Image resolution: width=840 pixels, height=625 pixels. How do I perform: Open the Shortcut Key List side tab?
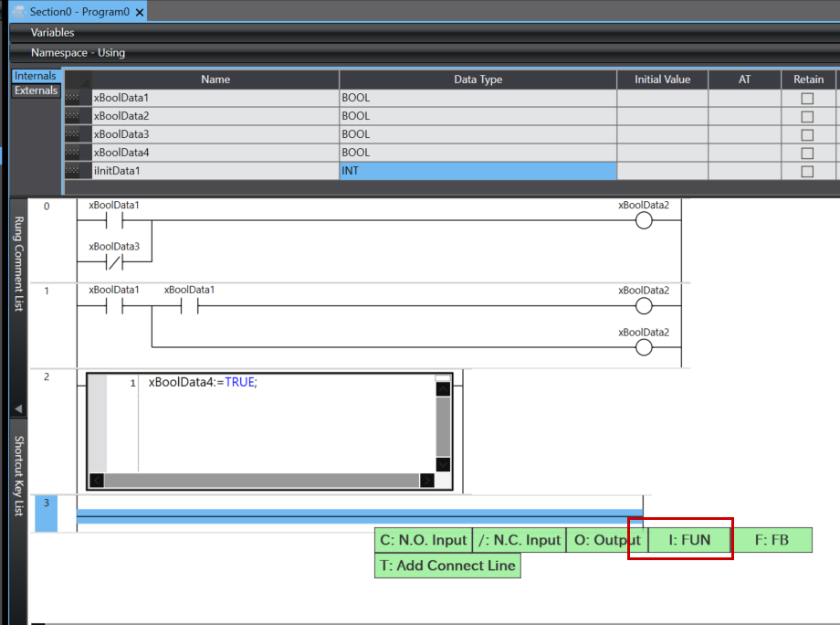pyautogui.click(x=18, y=475)
